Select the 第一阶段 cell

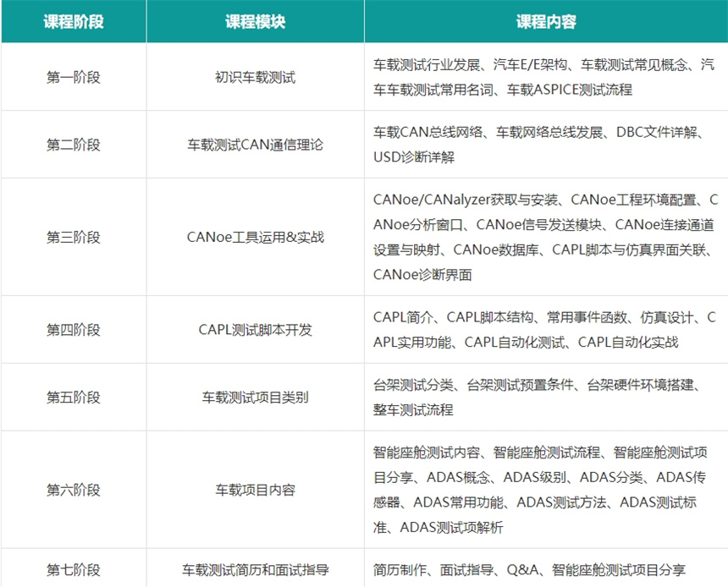(x=74, y=77)
